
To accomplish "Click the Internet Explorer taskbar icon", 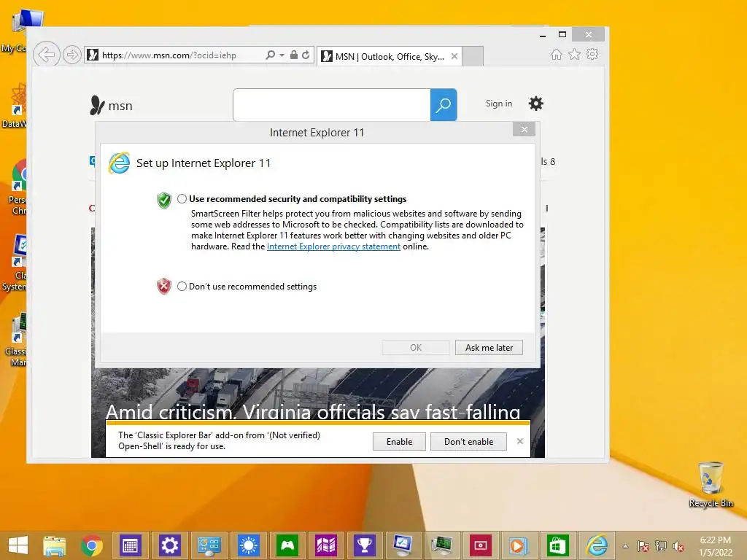I will click(x=597, y=545).
